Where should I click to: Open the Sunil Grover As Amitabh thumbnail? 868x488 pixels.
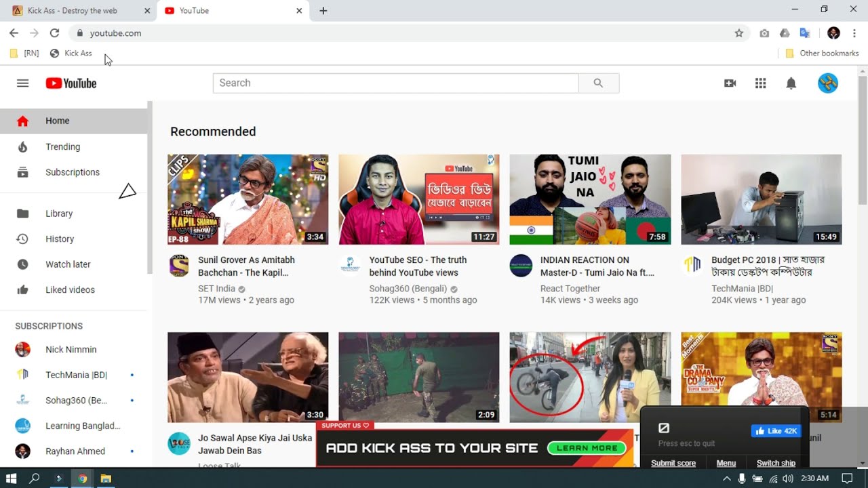point(248,199)
